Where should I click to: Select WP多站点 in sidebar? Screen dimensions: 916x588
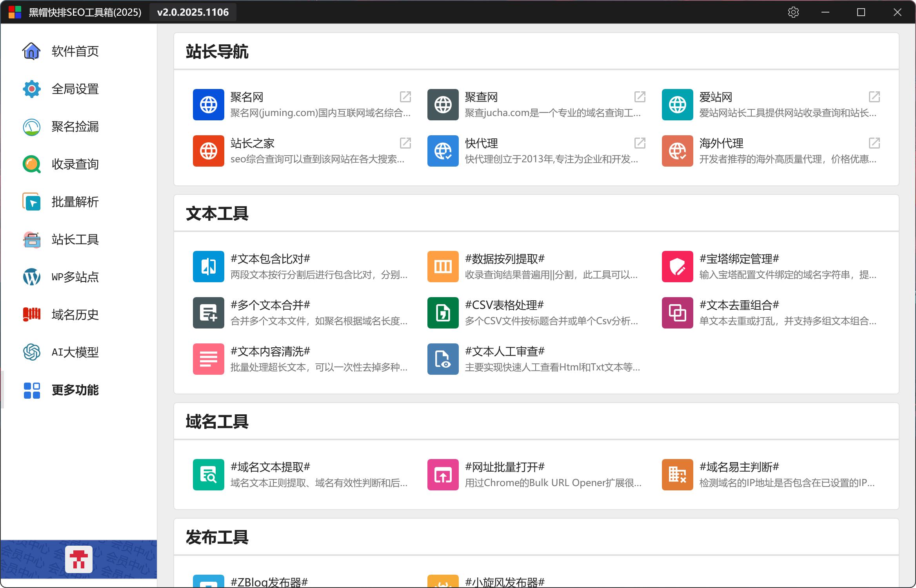[75, 277]
